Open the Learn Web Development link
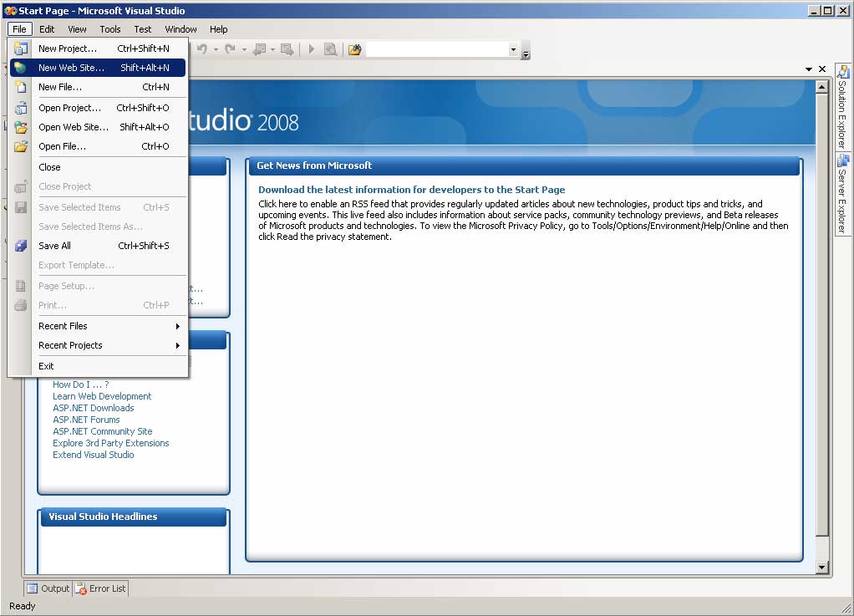Image resolution: width=854 pixels, height=616 pixels. 102,396
